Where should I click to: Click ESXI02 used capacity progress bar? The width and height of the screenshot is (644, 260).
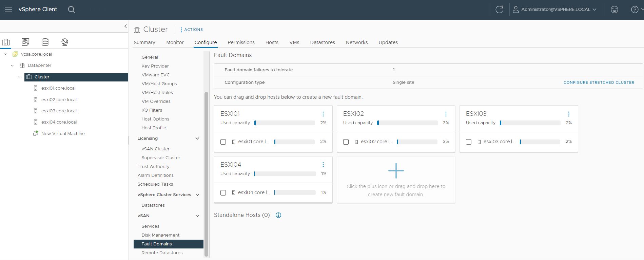[407, 123]
